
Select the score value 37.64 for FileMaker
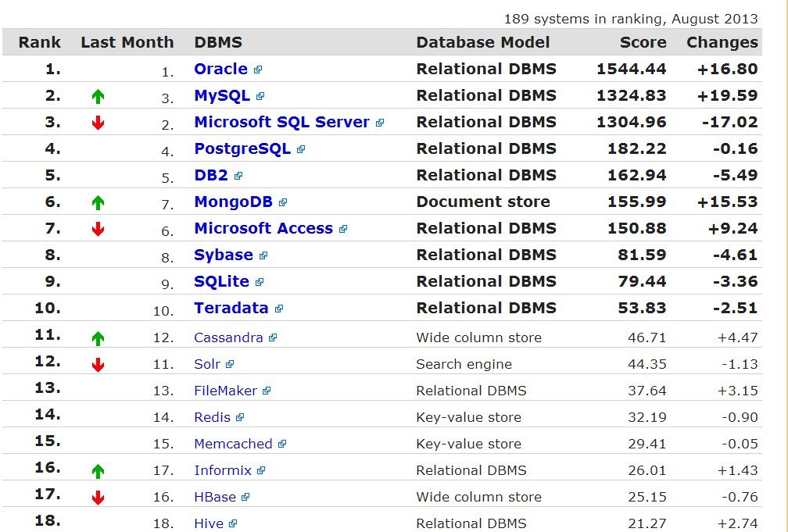647,391
